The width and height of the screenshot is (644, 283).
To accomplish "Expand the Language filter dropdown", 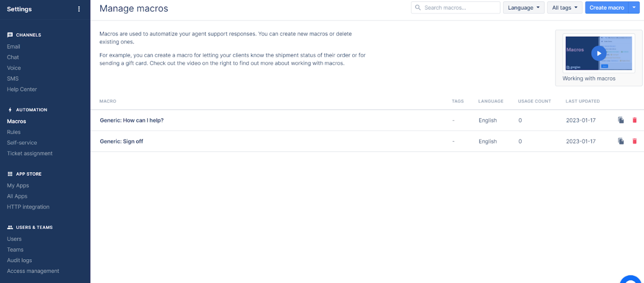I will click(x=524, y=8).
